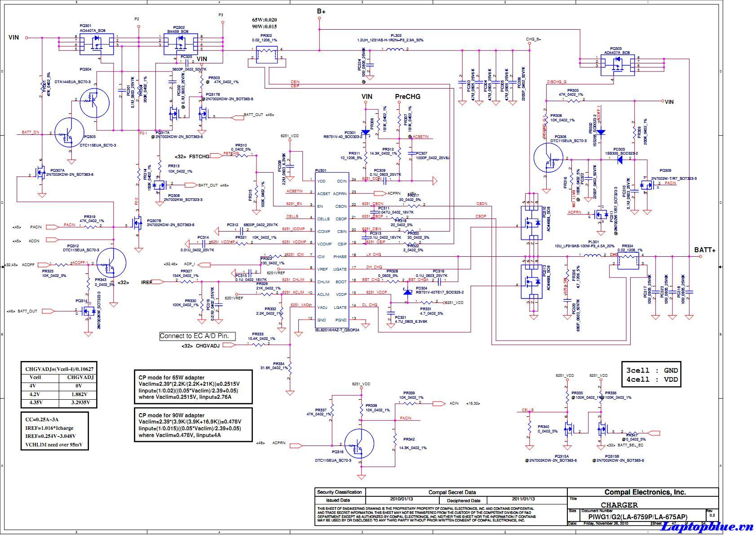Select the PQ303 AO4407A MOSFET symbol

(619, 64)
